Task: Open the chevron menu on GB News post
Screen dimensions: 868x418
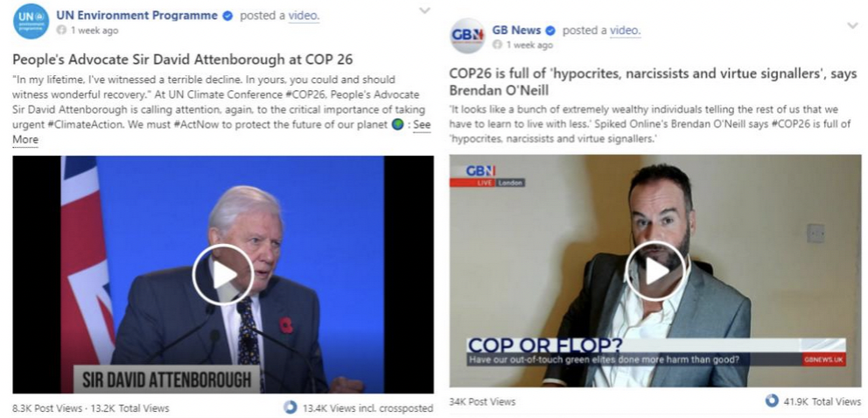Action: click(x=852, y=25)
